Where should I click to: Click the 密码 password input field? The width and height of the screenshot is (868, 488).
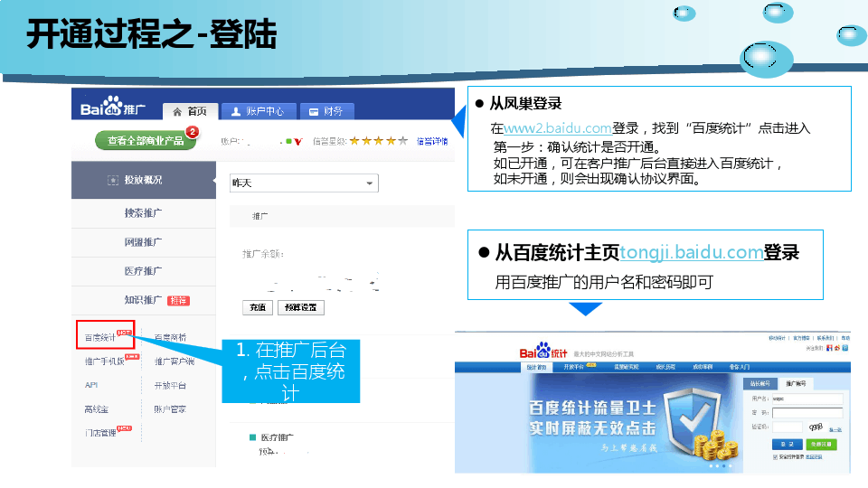[x=807, y=412]
